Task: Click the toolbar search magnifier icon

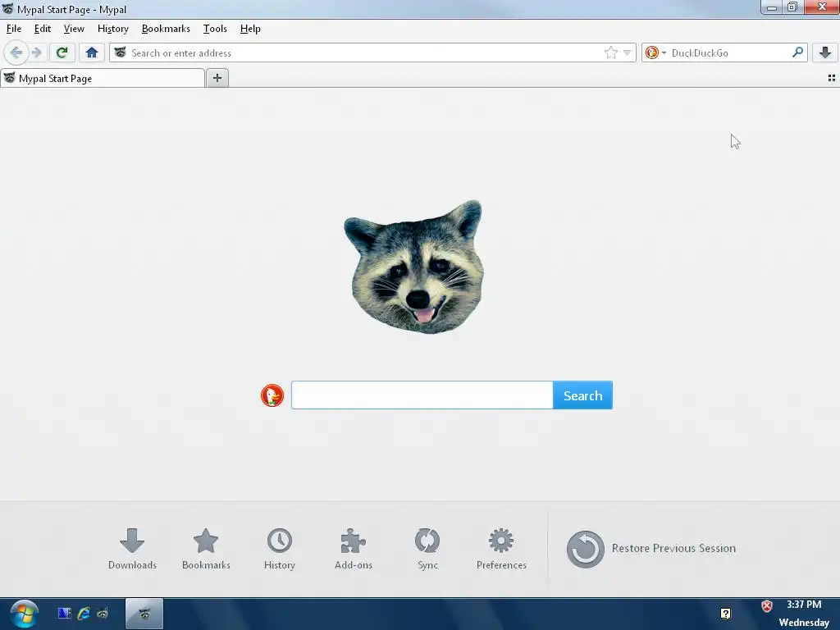Action: tap(797, 52)
